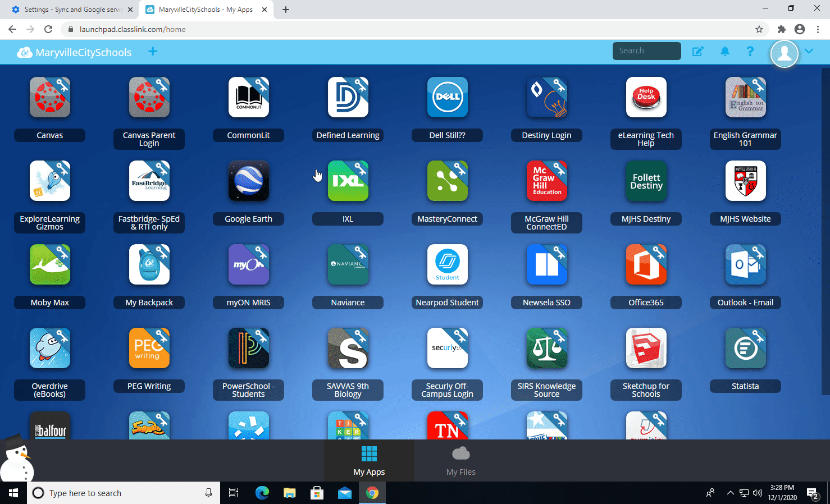Open the Balfour studio app icon
The height and width of the screenshot is (504, 830).
(50, 425)
